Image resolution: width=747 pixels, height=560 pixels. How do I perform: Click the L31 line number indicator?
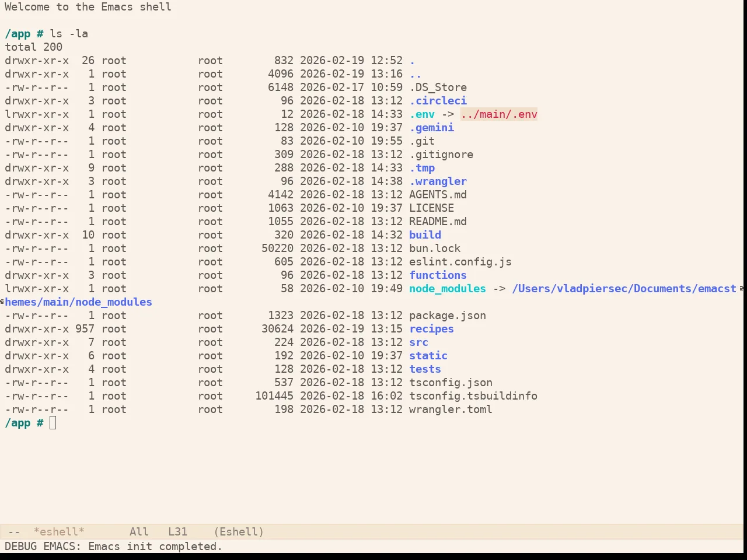(178, 532)
